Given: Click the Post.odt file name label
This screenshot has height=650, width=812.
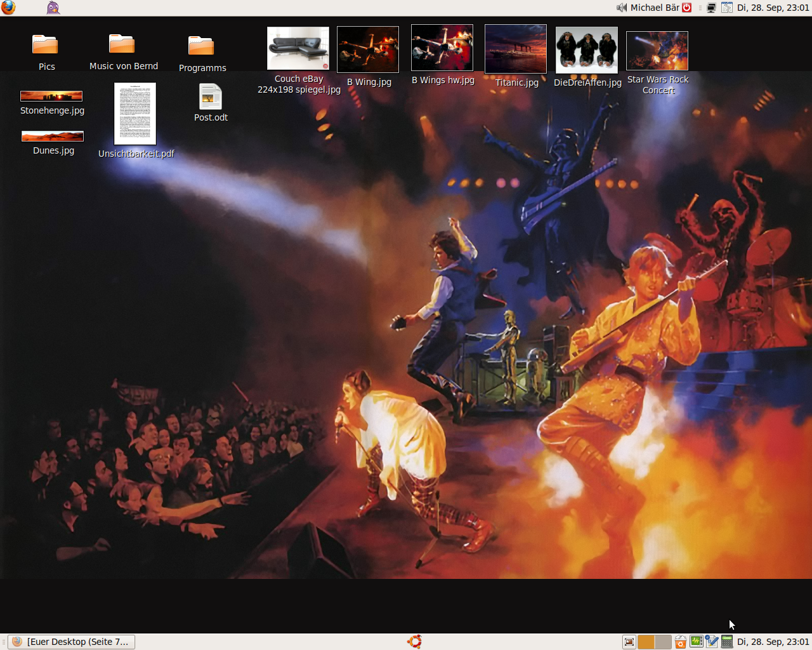Looking at the screenshot, I should pyautogui.click(x=211, y=117).
